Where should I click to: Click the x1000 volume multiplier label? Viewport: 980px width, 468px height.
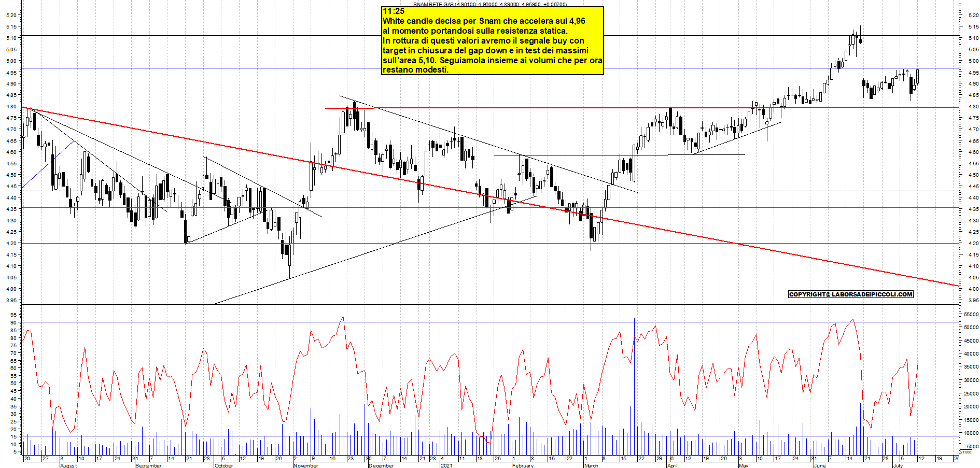point(966,452)
